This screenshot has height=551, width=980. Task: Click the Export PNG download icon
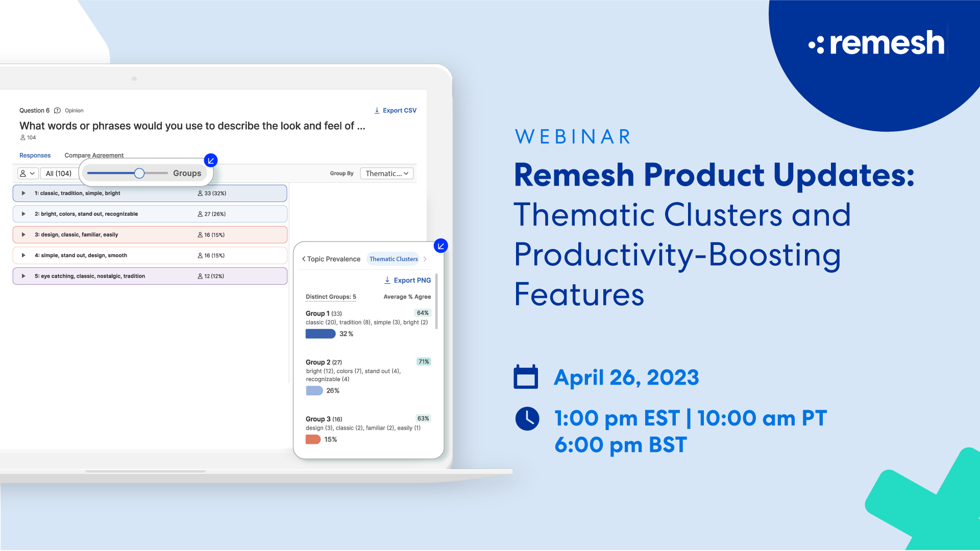[387, 280]
